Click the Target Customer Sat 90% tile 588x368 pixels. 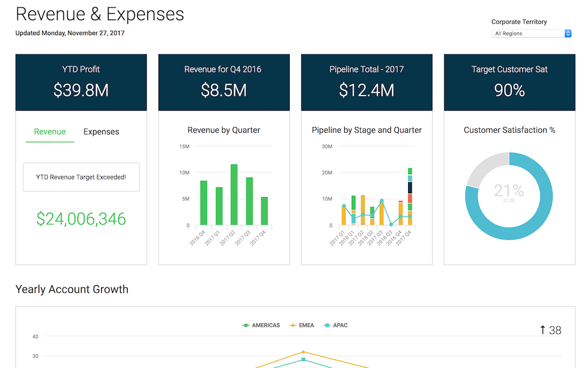pos(509,82)
